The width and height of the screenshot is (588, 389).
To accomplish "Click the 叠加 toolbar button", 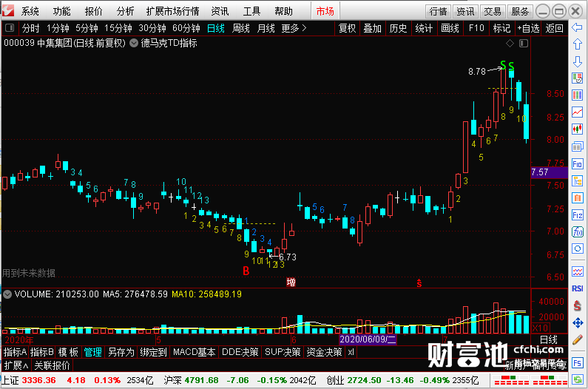I will 372,28.
